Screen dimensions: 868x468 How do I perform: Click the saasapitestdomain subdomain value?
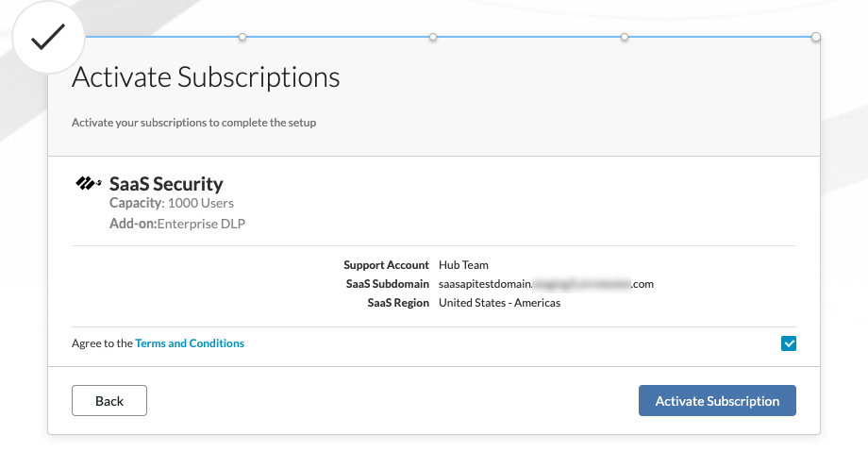point(546,284)
